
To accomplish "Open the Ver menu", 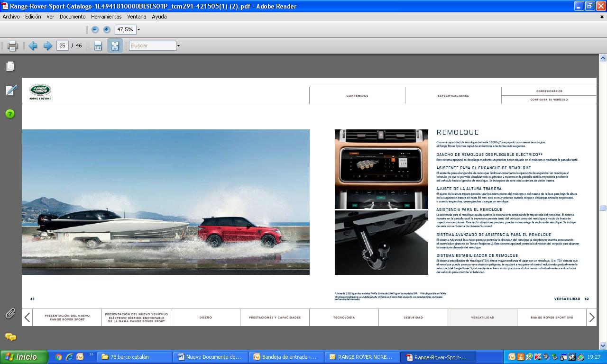I will click(x=50, y=17).
